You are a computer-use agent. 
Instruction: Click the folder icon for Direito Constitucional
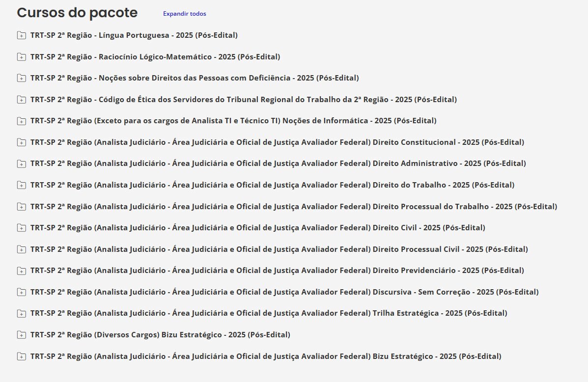(x=21, y=142)
